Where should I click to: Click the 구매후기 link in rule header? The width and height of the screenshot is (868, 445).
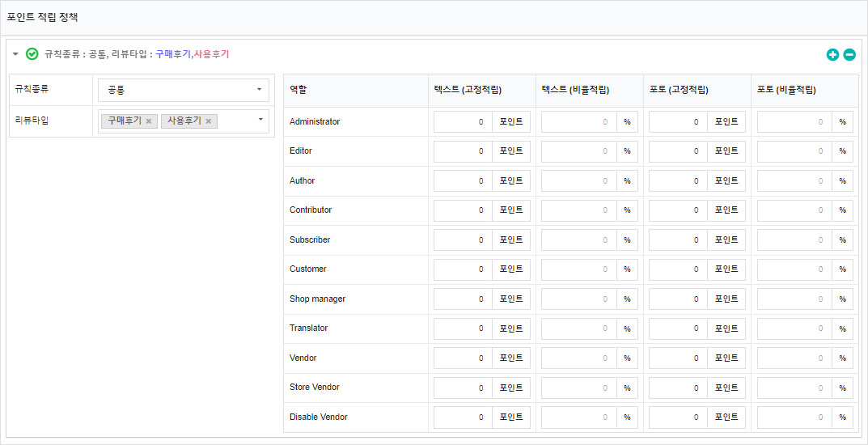(173, 54)
